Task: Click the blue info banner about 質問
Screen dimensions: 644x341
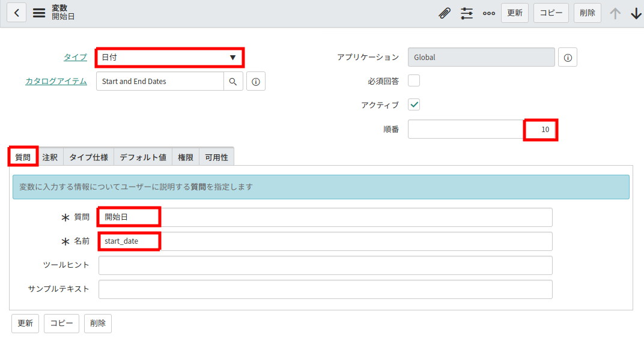Action: pos(321,187)
